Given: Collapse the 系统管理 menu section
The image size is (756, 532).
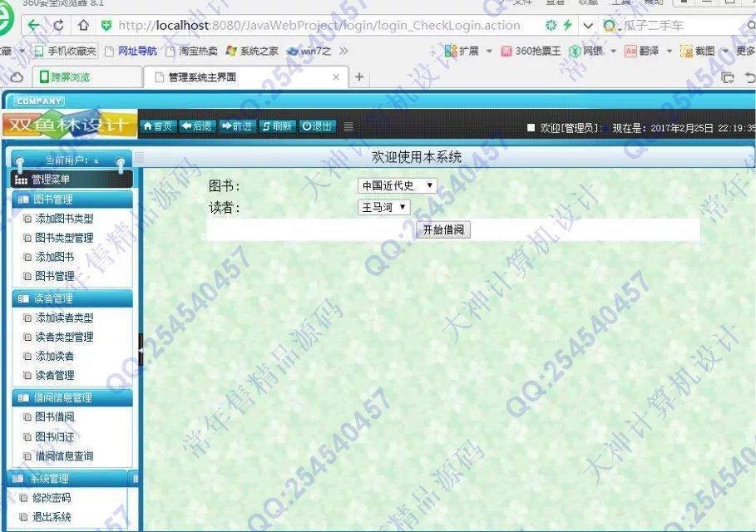Looking at the screenshot, I should coord(67,479).
